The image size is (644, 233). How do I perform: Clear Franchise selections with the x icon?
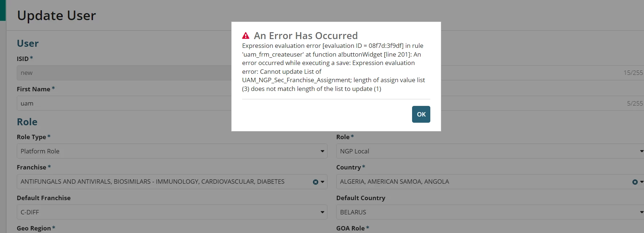tap(315, 182)
